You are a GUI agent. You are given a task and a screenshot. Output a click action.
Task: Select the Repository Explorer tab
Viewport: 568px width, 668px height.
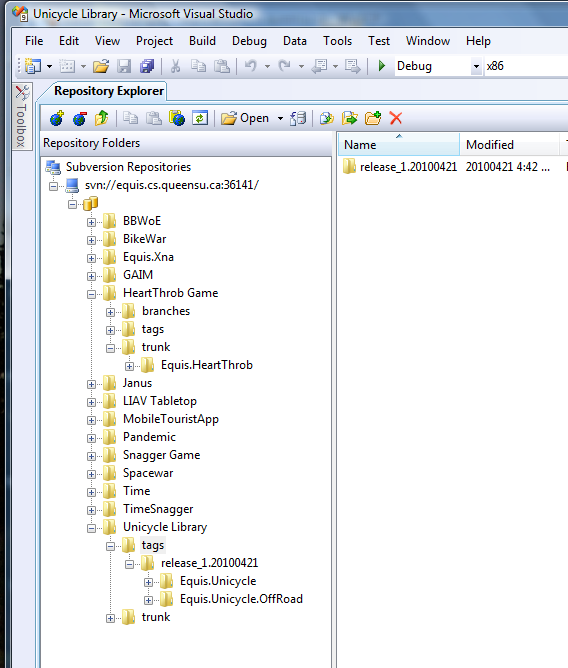pyautogui.click(x=109, y=91)
